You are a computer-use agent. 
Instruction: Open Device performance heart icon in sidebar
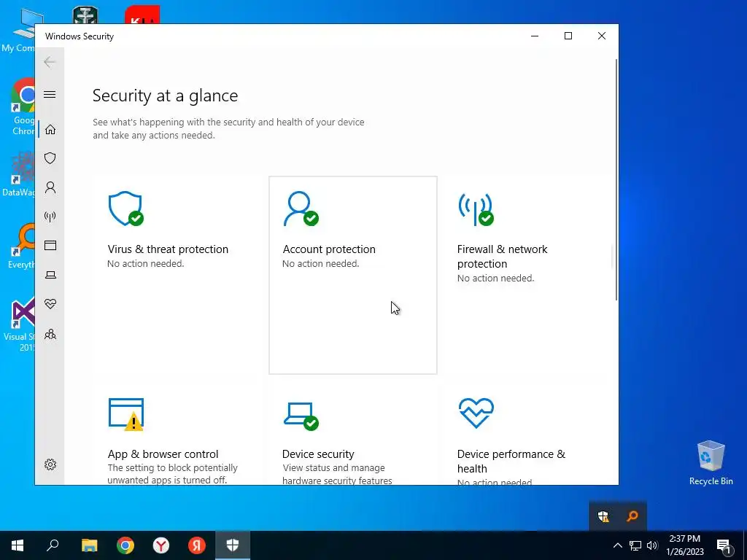coord(50,304)
